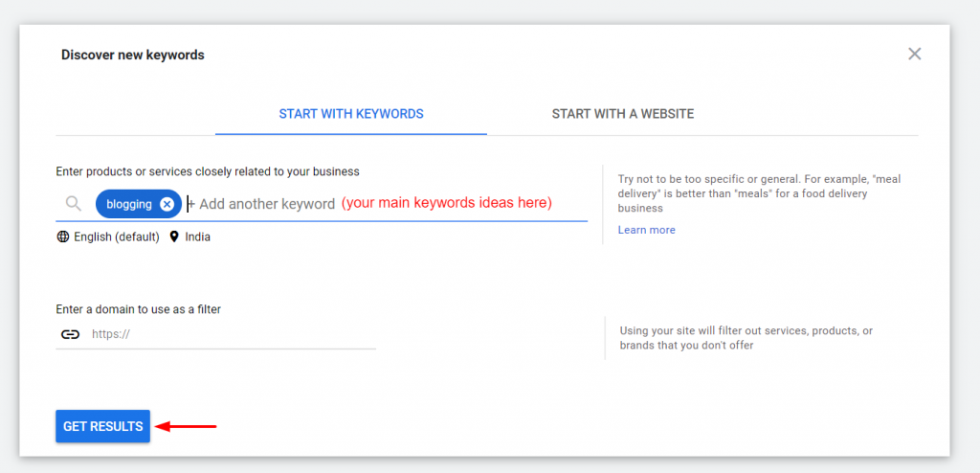Screen dimensions: 980x473
Task: Click the Discover new keywords heading
Action: pos(132,56)
